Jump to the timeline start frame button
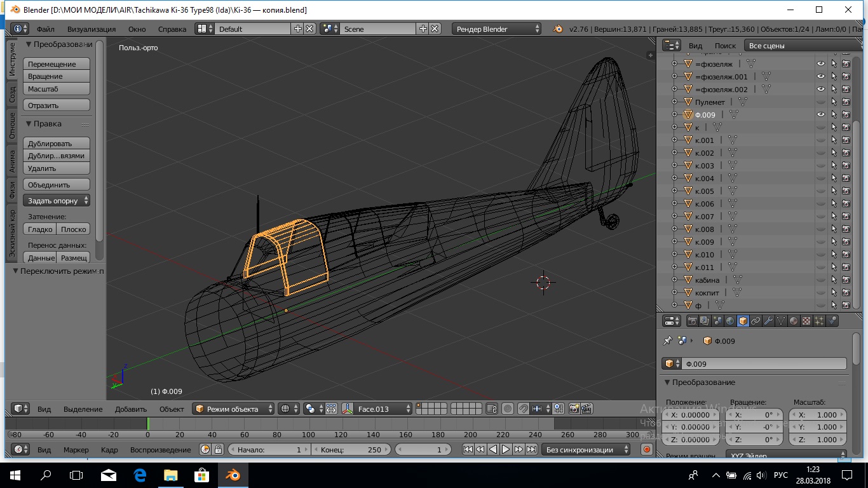The width and height of the screenshot is (868, 488). tap(468, 450)
